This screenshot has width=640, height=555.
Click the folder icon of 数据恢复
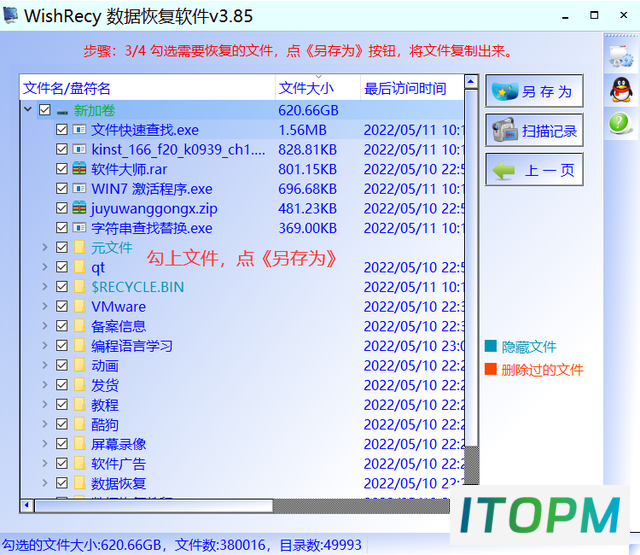pyautogui.click(x=80, y=482)
